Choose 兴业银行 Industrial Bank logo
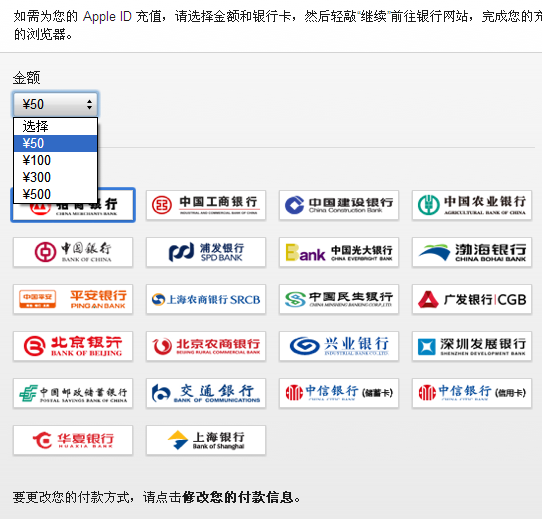Image resolution: width=542 pixels, height=519 pixels. coord(339,346)
